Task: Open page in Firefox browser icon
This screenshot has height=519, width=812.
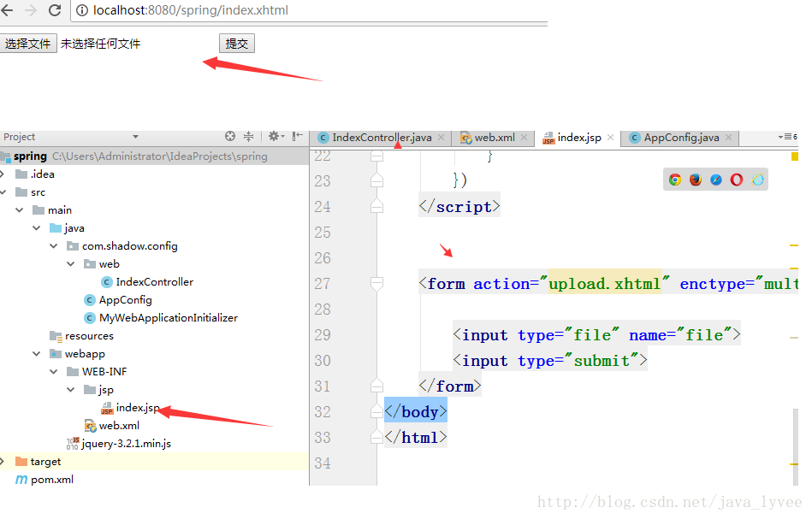Action: [696, 180]
